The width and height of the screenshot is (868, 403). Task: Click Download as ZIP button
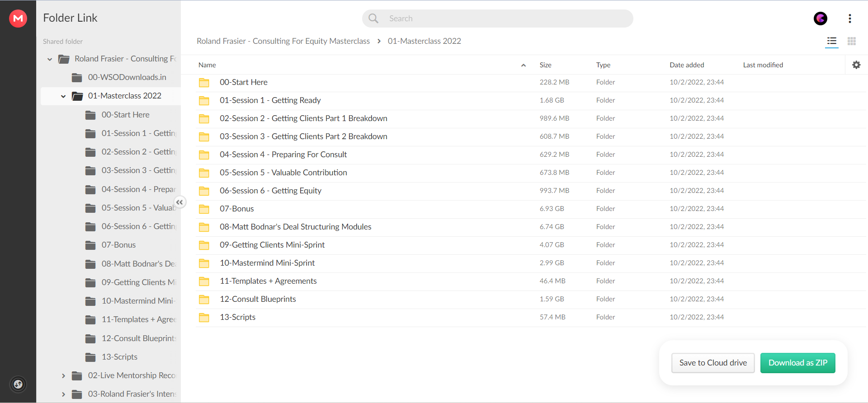[798, 363]
